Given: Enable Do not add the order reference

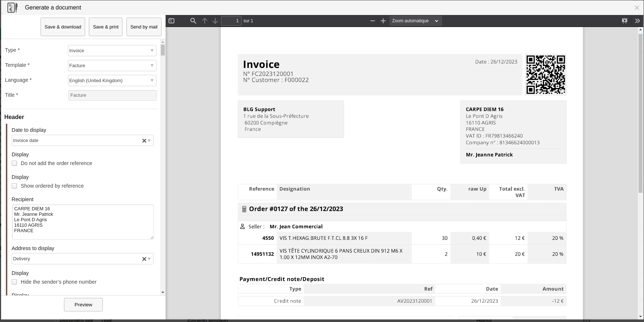Looking at the screenshot, I should [x=14, y=163].
